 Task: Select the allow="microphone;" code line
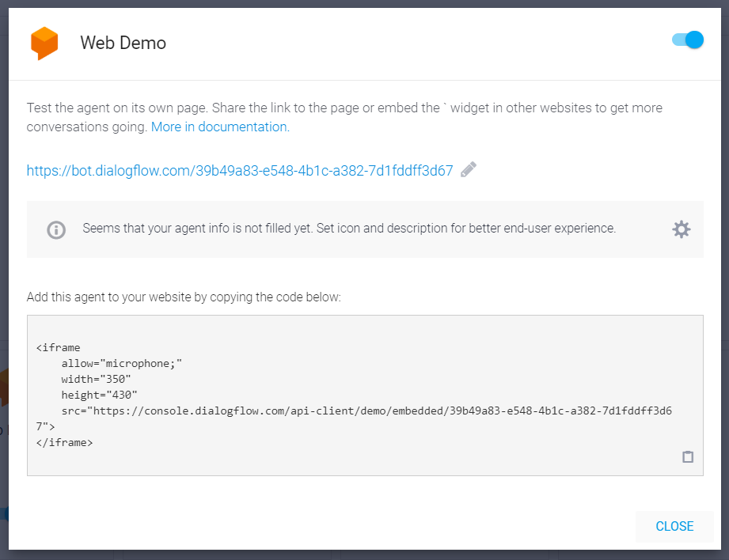click(121, 363)
